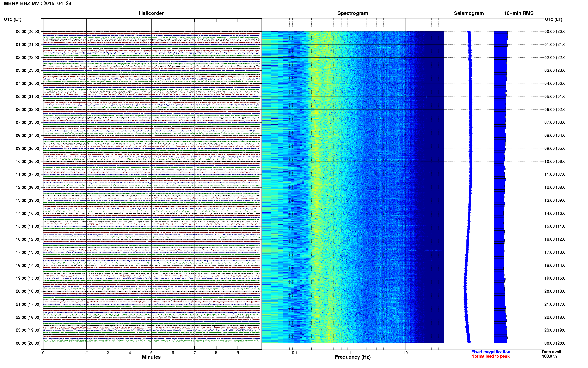Image resolution: width=588 pixels, height=368 pixels.
Task: Click left-axis time label 18:00 (14:00)
Action: click(x=28, y=266)
